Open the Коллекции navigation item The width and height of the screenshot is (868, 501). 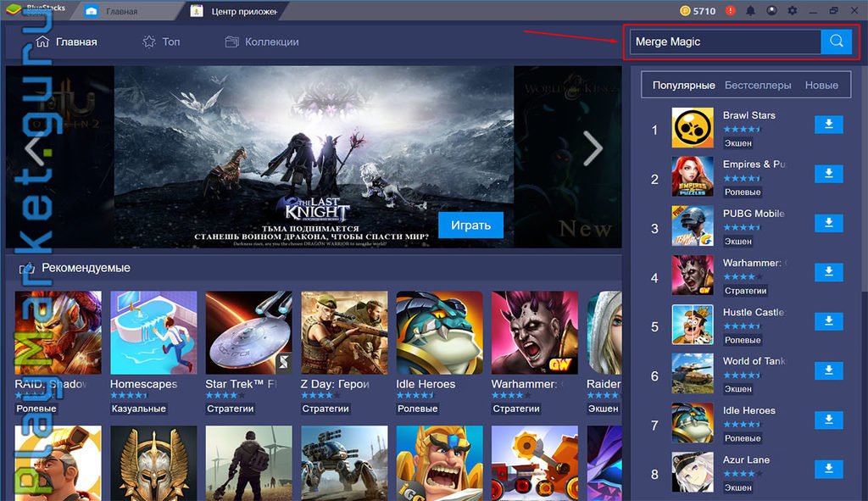click(x=262, y=42)
